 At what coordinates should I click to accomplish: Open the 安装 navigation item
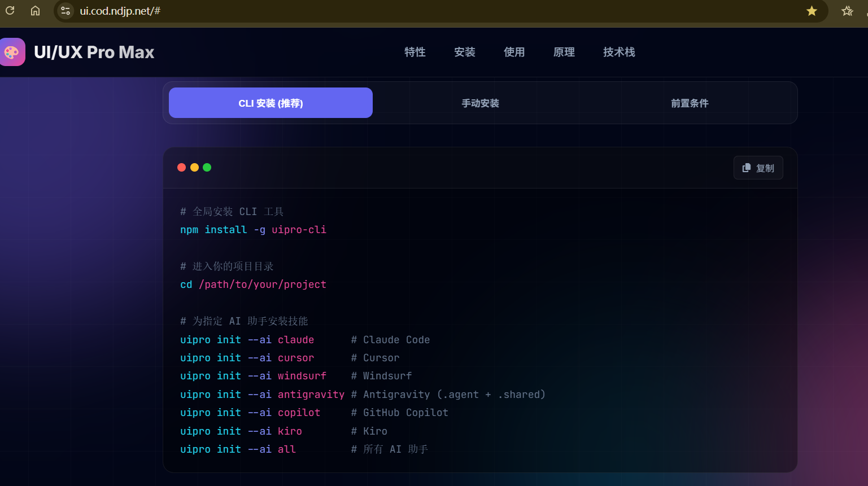[464, 51]
